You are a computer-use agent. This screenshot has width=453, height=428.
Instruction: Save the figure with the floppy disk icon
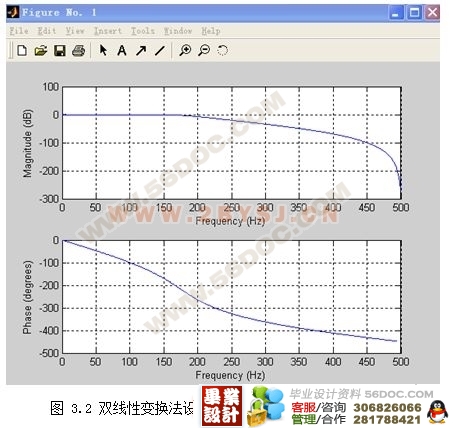[x=60, y=51]
